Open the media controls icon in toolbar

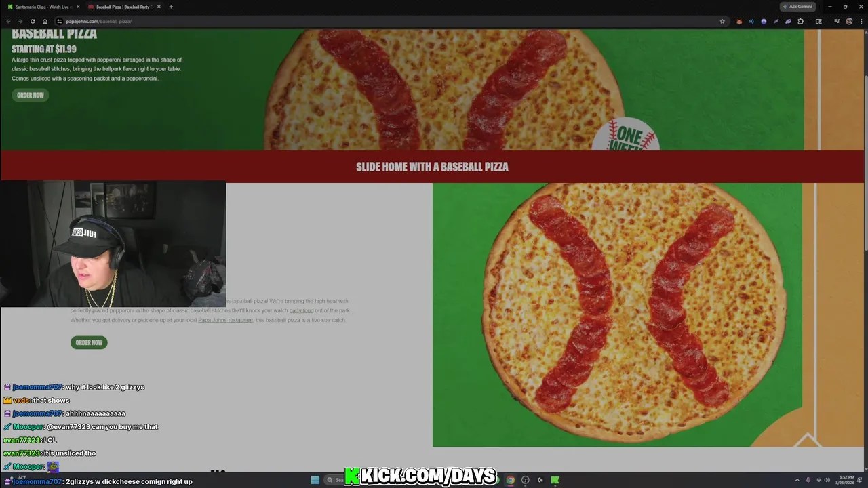point(837,21)
